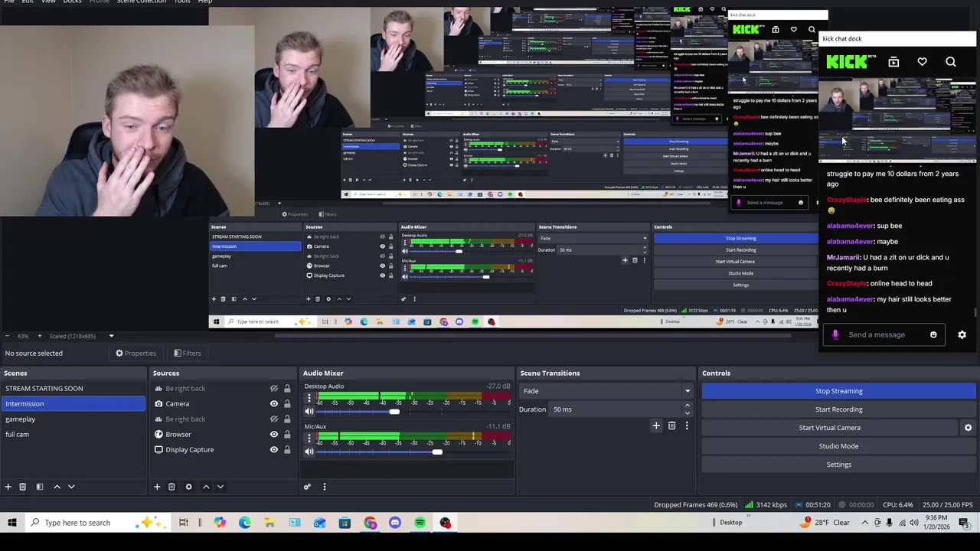Open source properties gear in Sources toolbar

[x=188, y=487]
